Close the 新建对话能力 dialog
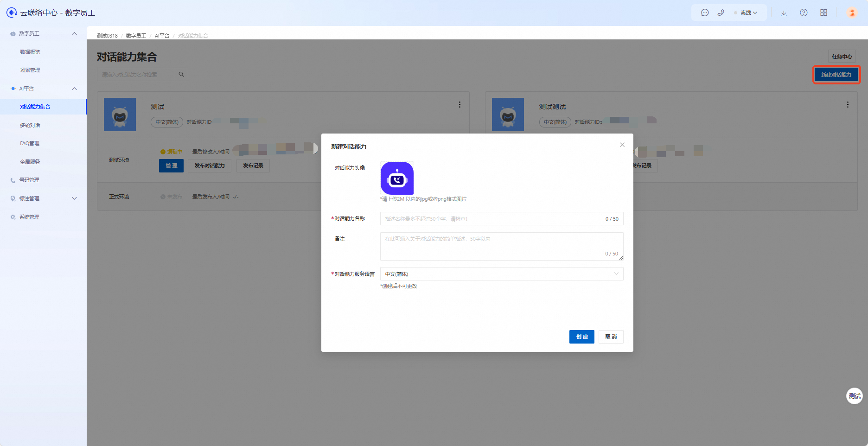868x446 pixels. 622,145
